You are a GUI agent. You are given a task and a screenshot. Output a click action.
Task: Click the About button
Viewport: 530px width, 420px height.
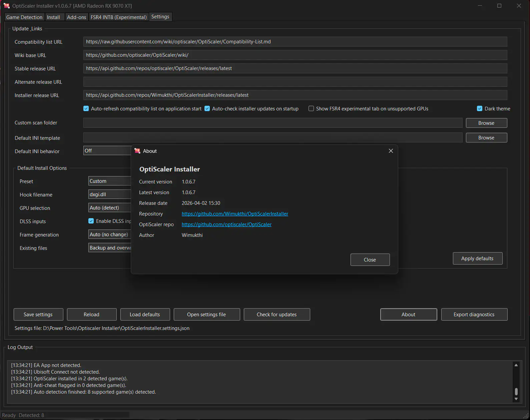[x=408, y=314]
